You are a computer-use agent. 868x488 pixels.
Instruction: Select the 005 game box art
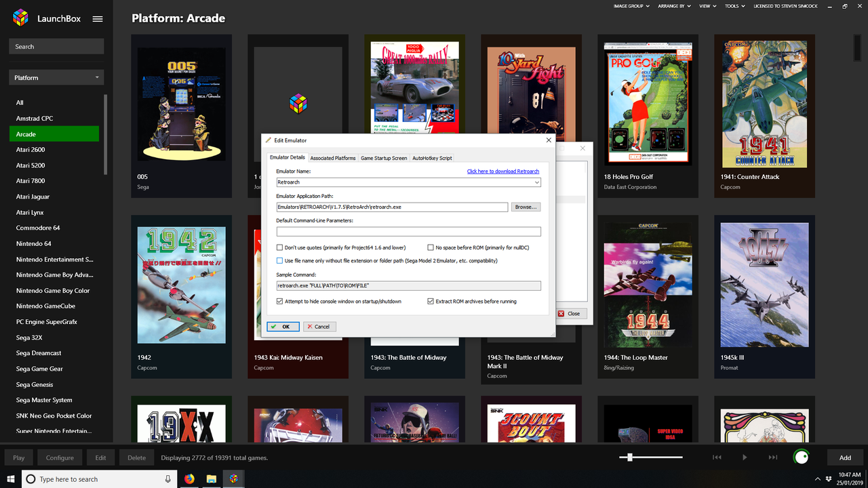(x=181, y=104)
